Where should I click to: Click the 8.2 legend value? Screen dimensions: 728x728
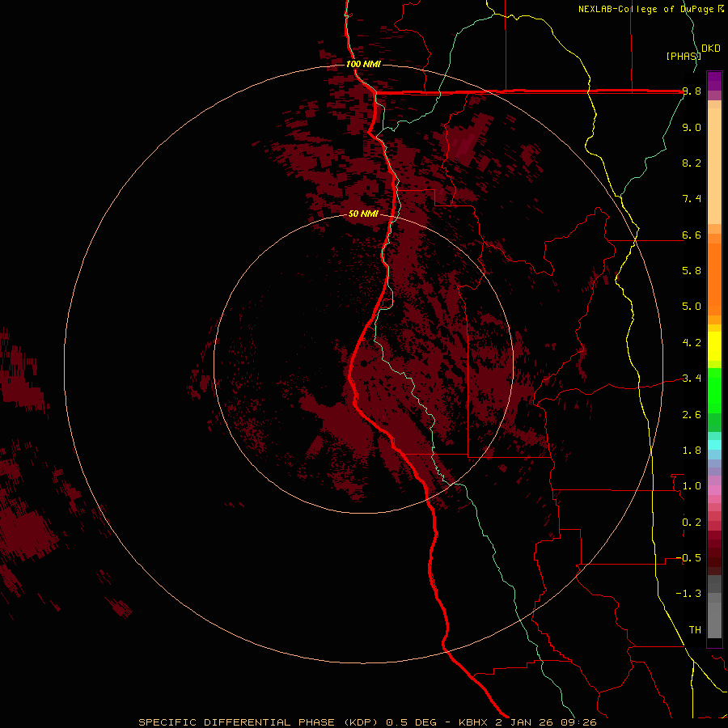click(x=692, y=163)
